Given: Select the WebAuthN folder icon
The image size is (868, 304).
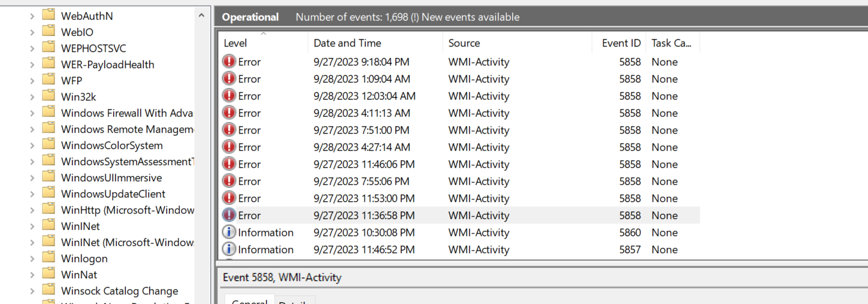Looking at the screenshot, I should click(49, 16).
